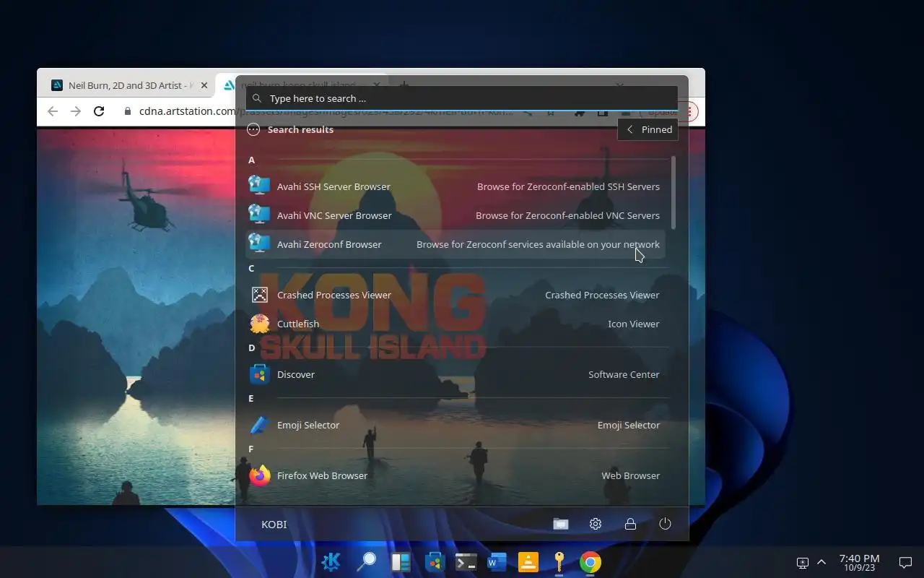Open the settings gear in launcher footer

[x=595, y=524]
